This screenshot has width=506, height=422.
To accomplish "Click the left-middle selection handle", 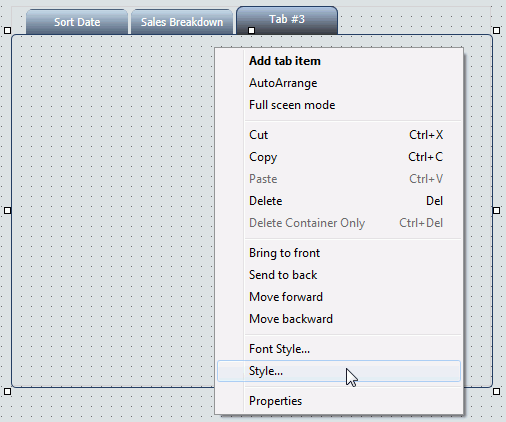I will tap(7, 211).
